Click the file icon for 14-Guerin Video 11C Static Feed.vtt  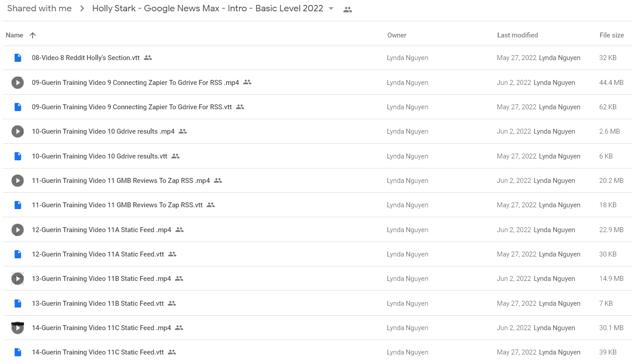point(18,352)
